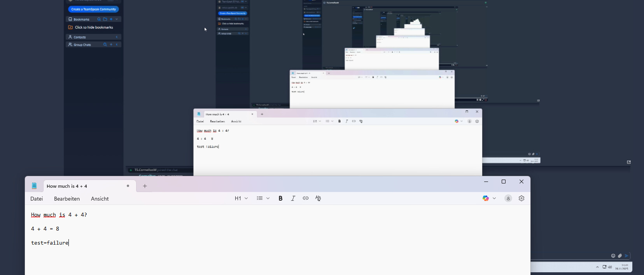Expand the list style dropdown

pos(263,198)
